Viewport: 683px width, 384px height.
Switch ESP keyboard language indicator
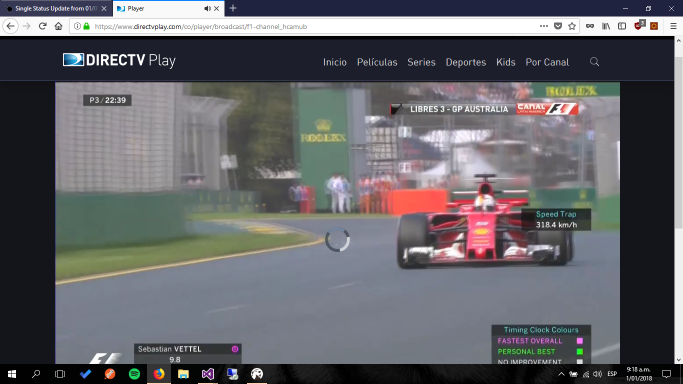click(612, 374)
